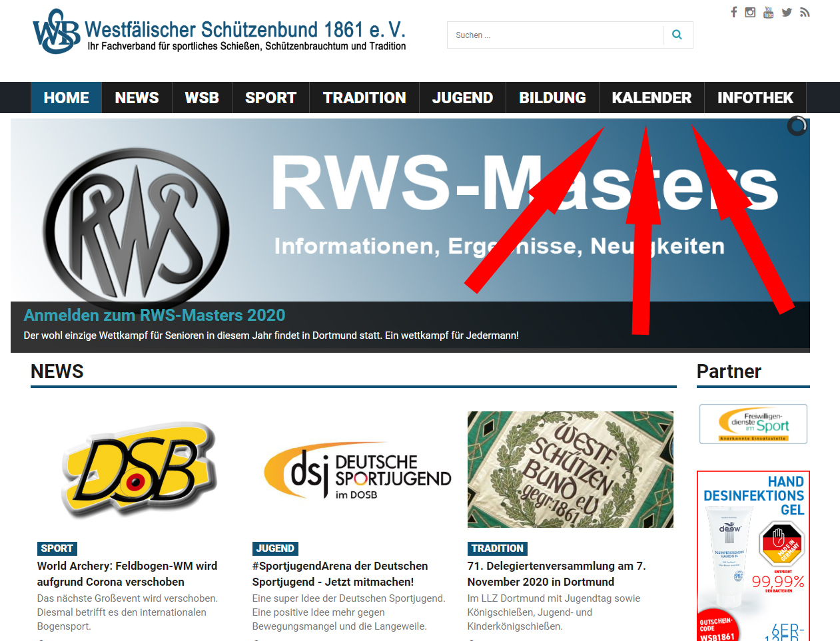Open the WSB menu item
This screenshot has width=840, height=641.
(x=202, y=98)
